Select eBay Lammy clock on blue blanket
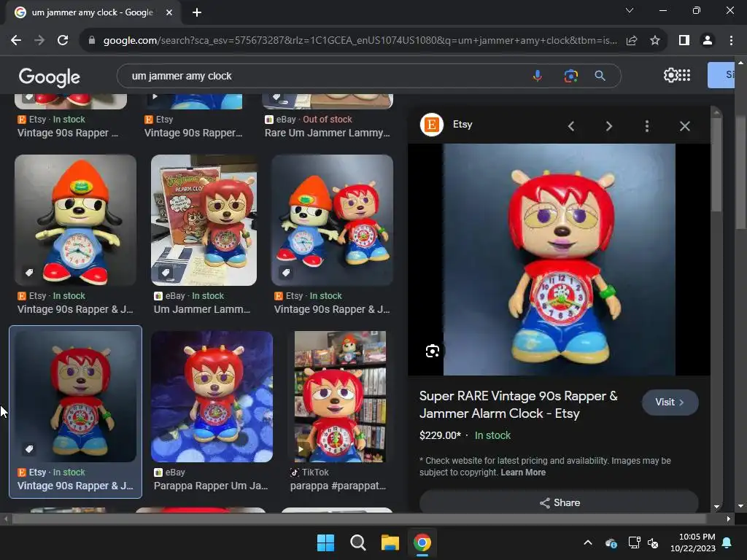Viewport: 747px width, 560px height. tap(212, 396)
